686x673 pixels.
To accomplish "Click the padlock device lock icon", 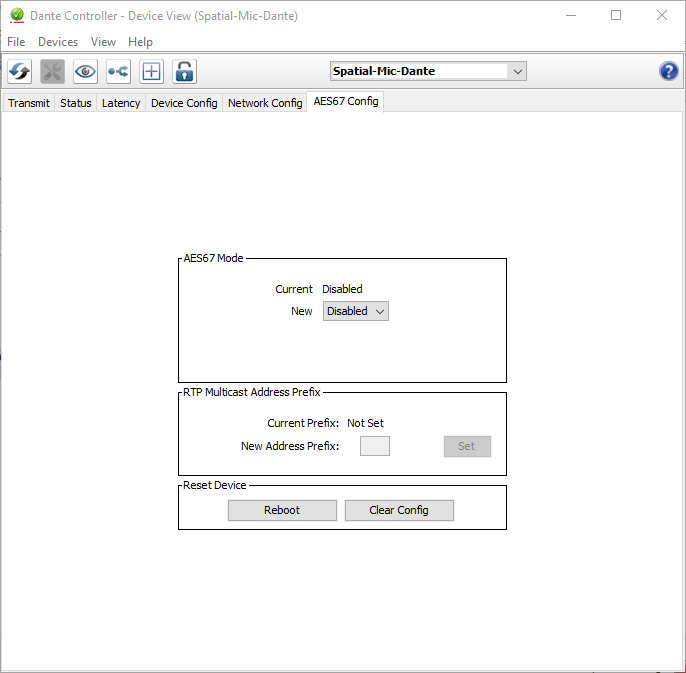I will tap(184, 71).
